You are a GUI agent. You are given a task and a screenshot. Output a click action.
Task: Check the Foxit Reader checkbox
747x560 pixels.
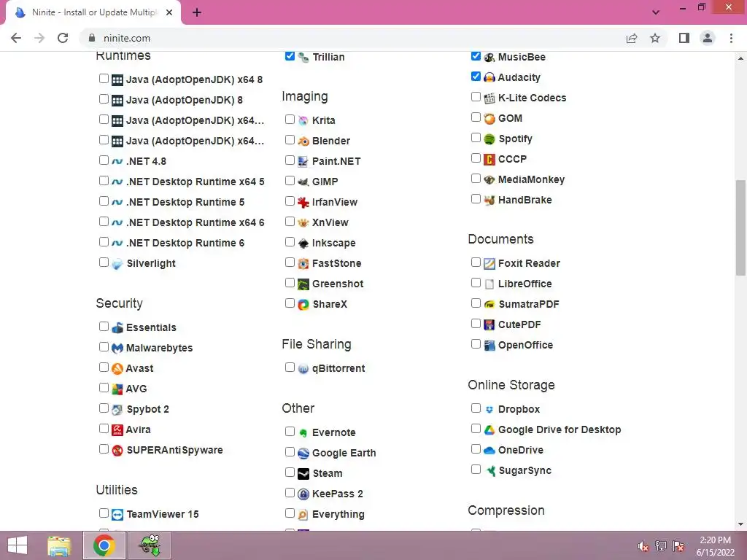pyautogui.click(x=476, y=262)
